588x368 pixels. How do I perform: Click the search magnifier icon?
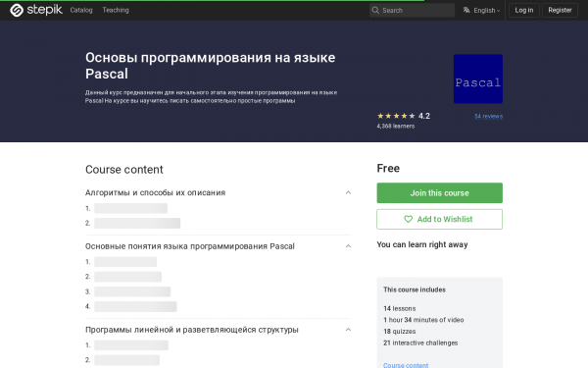pyautogui.click(x=375, y=10)
